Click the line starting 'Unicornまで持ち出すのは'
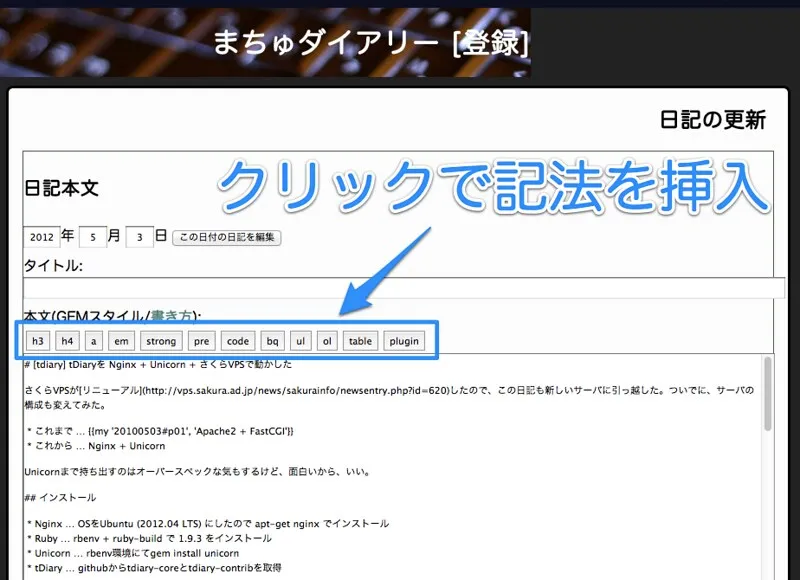Viewport: 800px width, 580px height. pyautogui.click(x=197, y=471)
